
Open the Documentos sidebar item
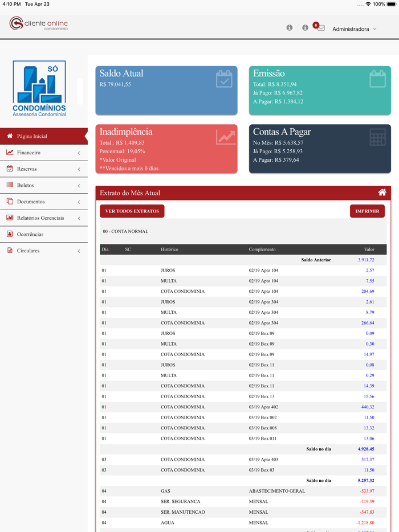pos(44,202)
